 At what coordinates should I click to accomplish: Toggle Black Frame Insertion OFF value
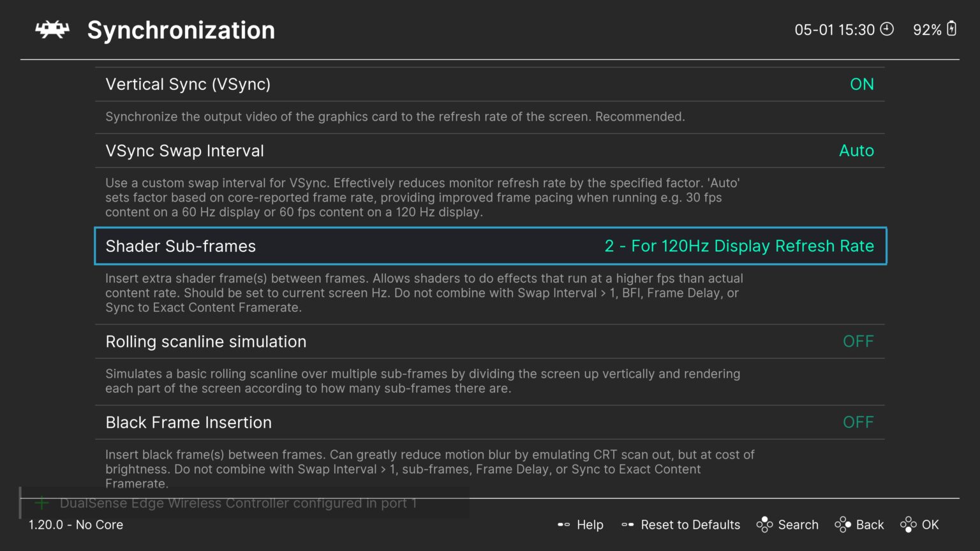[858, 422]
